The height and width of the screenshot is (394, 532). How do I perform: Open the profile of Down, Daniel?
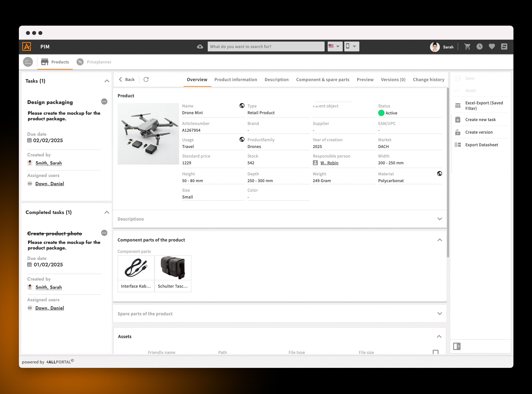[x=50, y=183]
